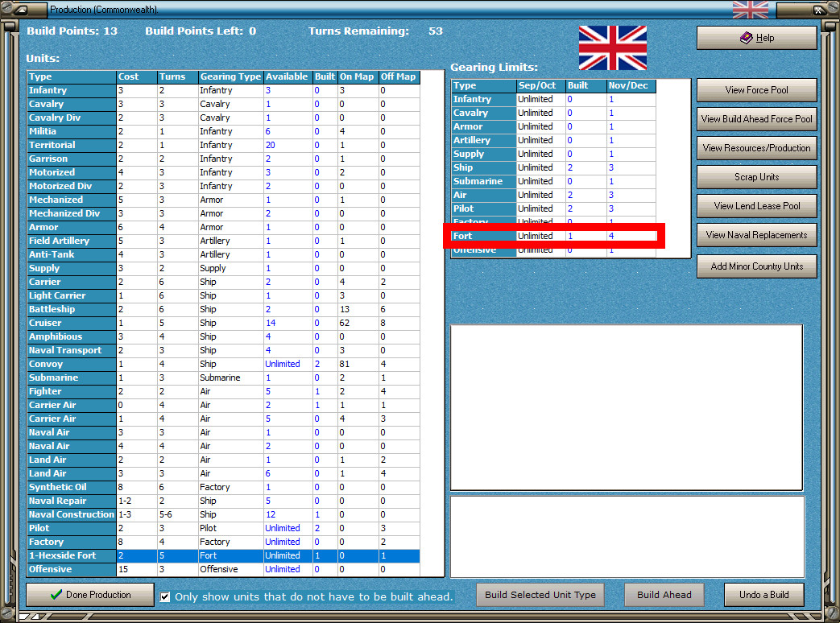Screen dimensions: 840x623
Task: Click the large Commonwealth flag image
Action: pos(612,48)
